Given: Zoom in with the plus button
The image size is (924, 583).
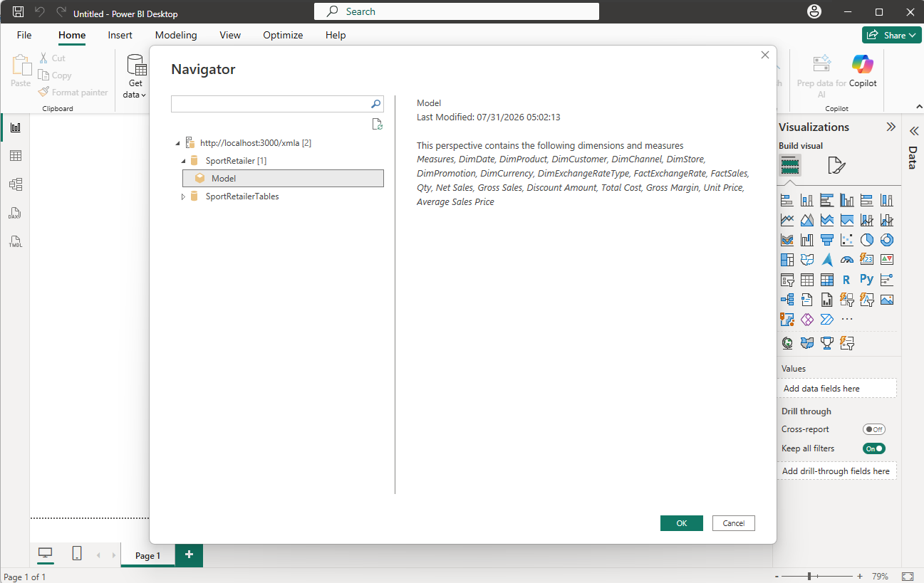Looking at the screenshot, I should tap(860, 576).
